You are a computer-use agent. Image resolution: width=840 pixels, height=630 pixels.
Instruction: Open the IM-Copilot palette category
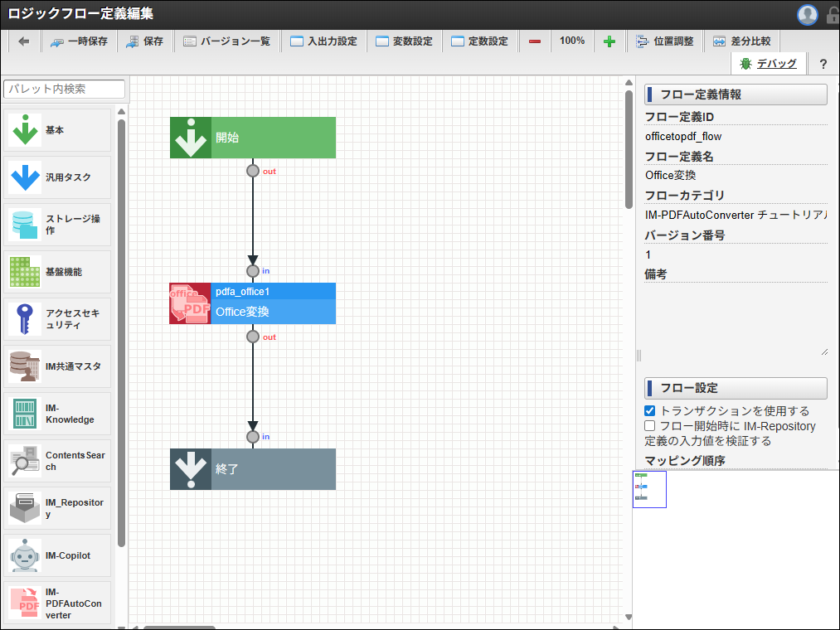coord(57,555)
